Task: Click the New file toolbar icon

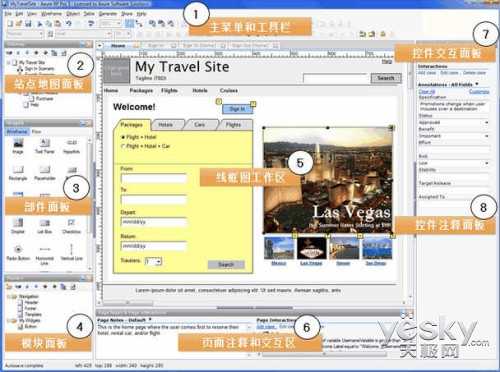Action: pyautogui.click(x=10, y=24)
